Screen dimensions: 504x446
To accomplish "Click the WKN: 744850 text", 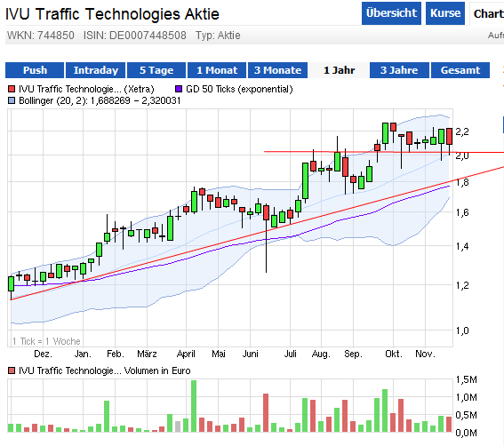I will [41, 36].
